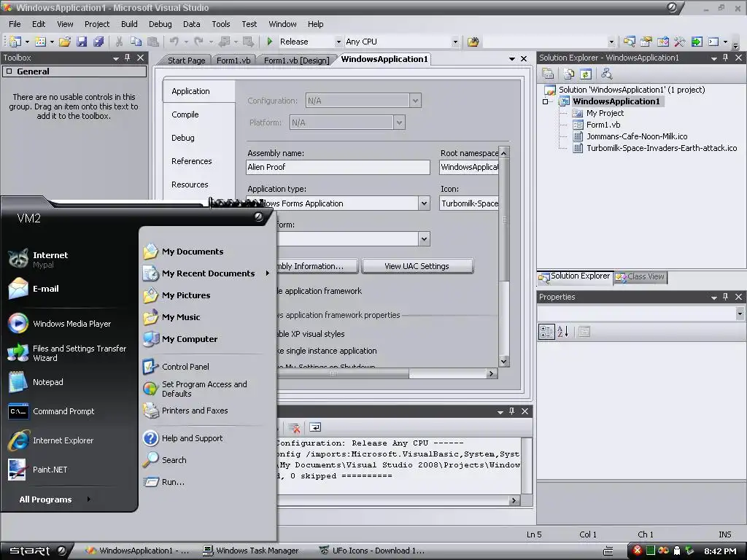
Task: Click the New Project toolbar icon
Action: coord(15,42)
